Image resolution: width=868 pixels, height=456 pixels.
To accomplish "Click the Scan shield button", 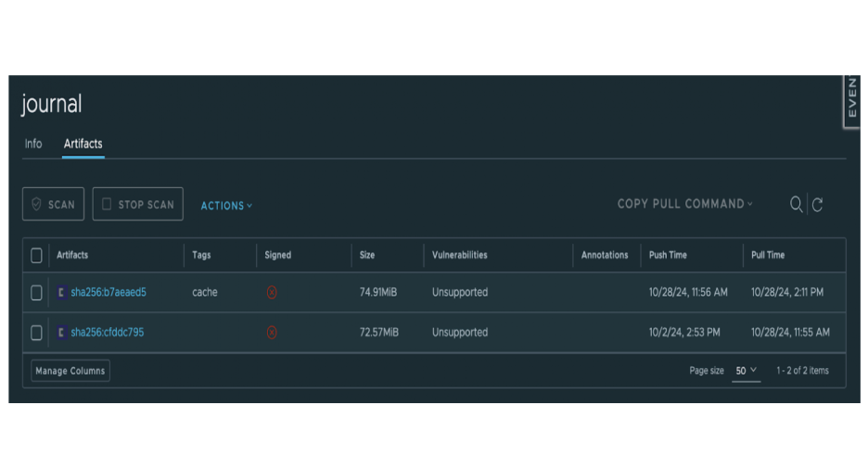I will click(x=53, y=205).
